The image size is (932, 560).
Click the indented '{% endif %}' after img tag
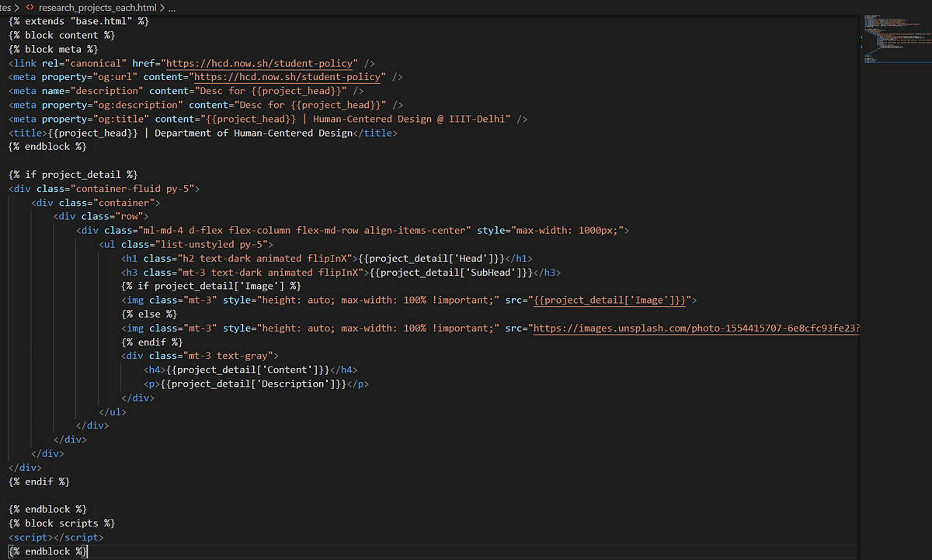coord(152,343)
